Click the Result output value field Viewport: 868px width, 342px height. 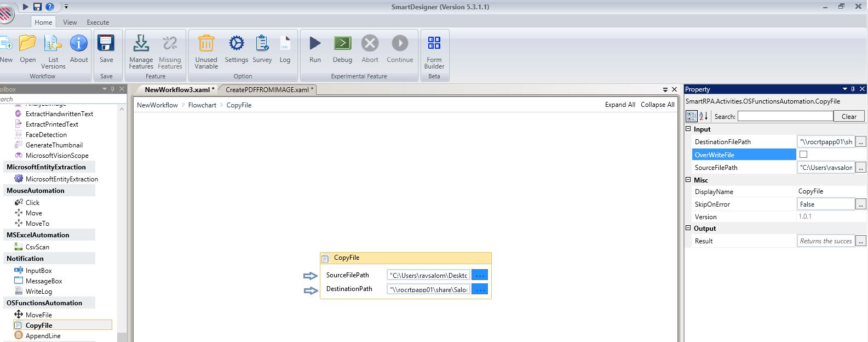(826, 241)
